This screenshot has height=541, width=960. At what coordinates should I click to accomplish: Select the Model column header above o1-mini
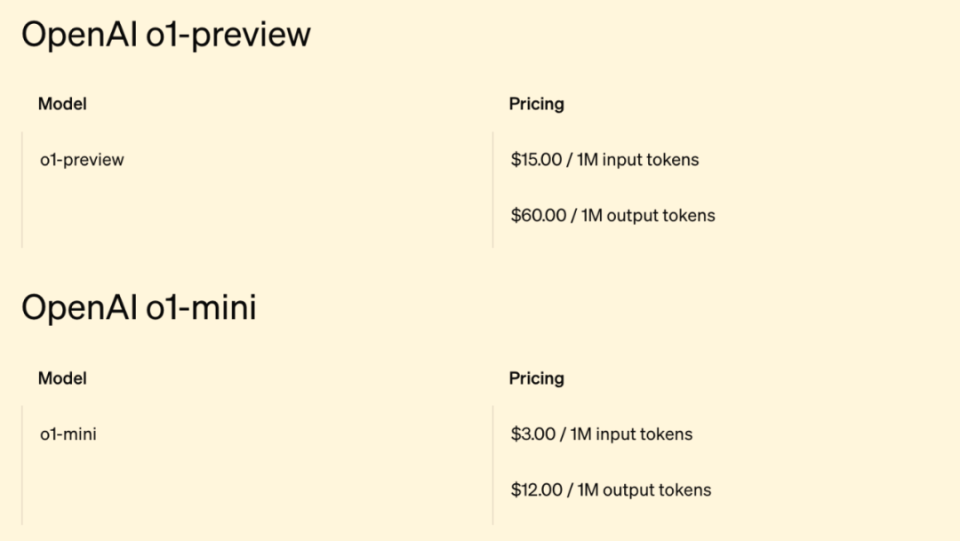pos(62,378)
